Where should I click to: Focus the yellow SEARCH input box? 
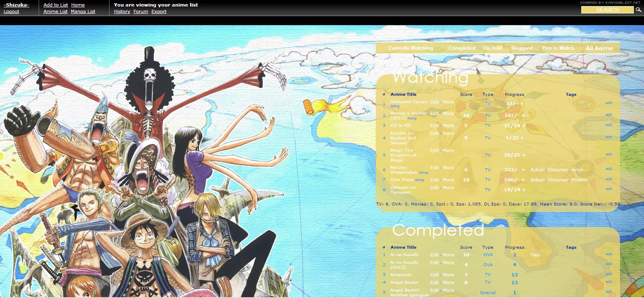click(607, 10)
